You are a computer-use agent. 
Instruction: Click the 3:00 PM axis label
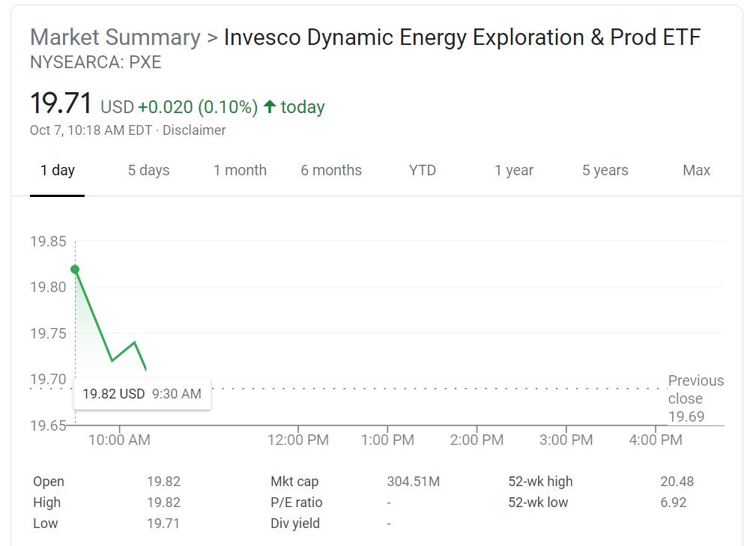tap(566, 440)
